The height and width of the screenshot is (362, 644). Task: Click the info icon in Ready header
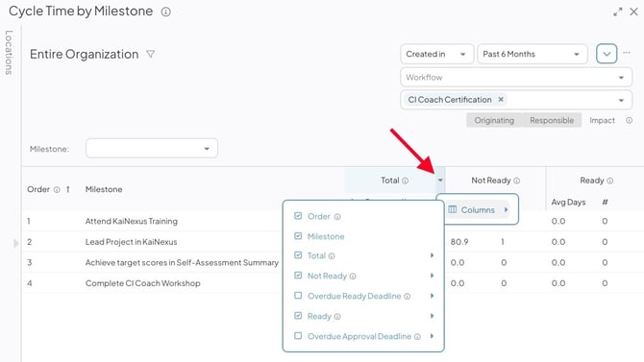610,181
